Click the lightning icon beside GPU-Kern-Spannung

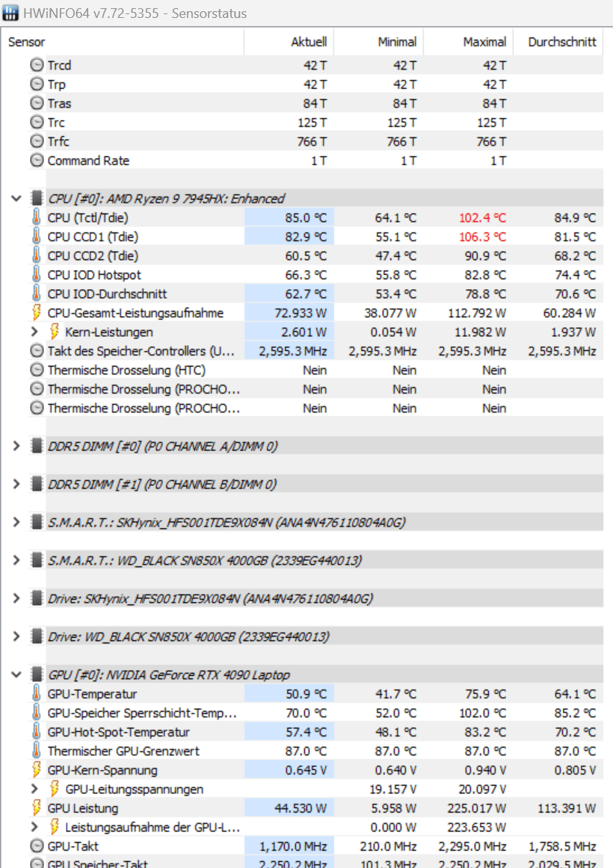coord(37,770)
